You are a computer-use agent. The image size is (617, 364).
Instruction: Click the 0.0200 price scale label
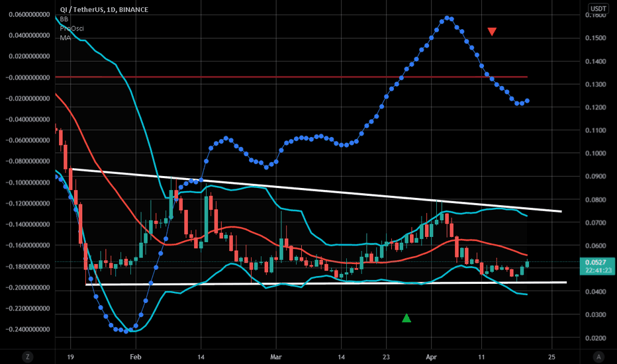tap(596, 338)
